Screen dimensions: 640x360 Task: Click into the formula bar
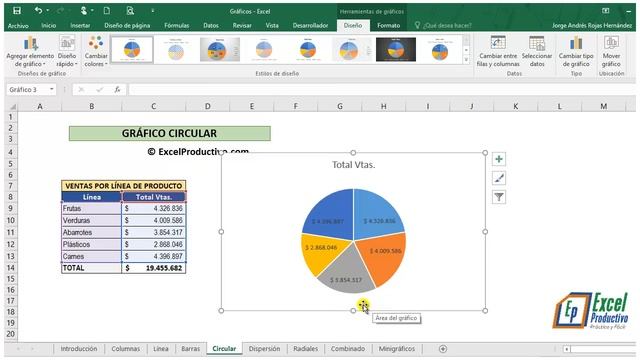coord(382,89)
